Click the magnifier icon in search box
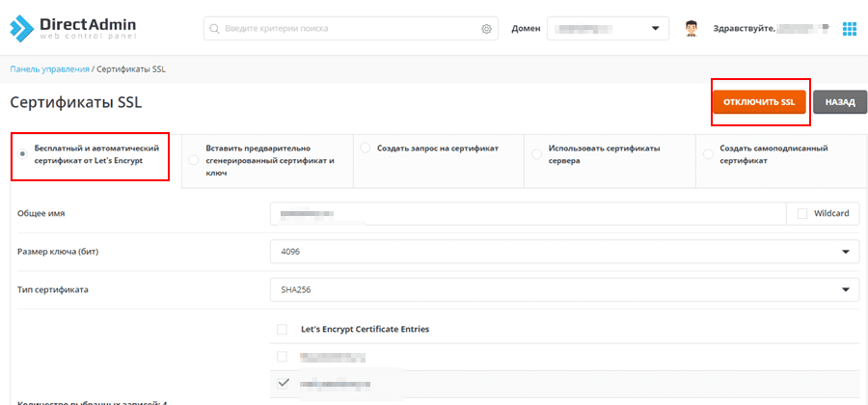This screenshot has width=868, height=405. [214, 29]
